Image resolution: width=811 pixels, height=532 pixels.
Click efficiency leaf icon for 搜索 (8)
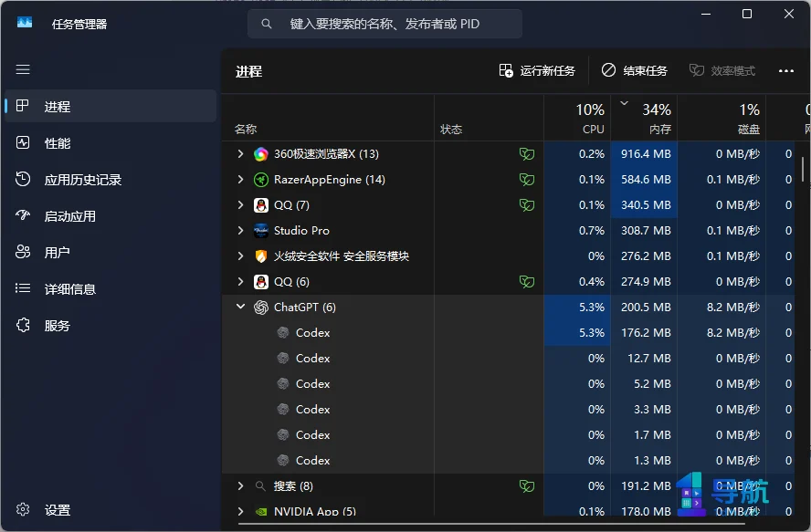pyautogui.click(x=527, y=486)
